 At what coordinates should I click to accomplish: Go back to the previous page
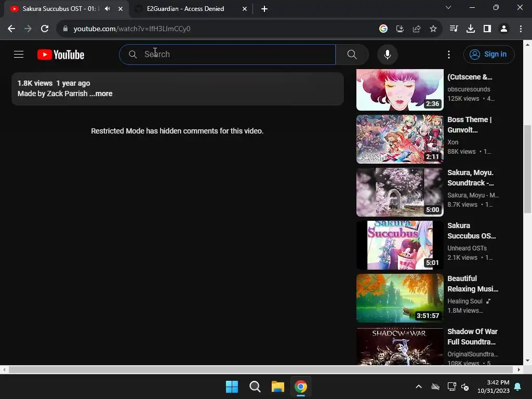coord(11,29)
